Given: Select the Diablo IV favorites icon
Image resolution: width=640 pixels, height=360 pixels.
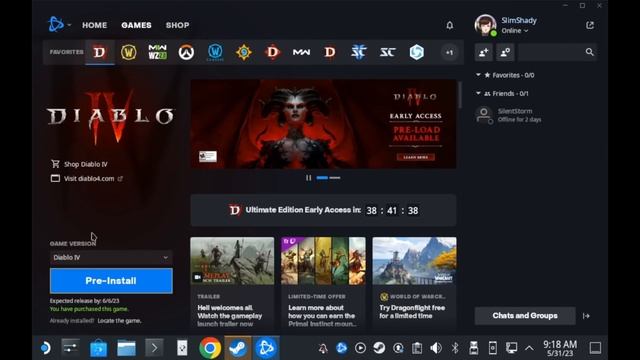Looking at the screenshot, I should [x=99, y=52].
